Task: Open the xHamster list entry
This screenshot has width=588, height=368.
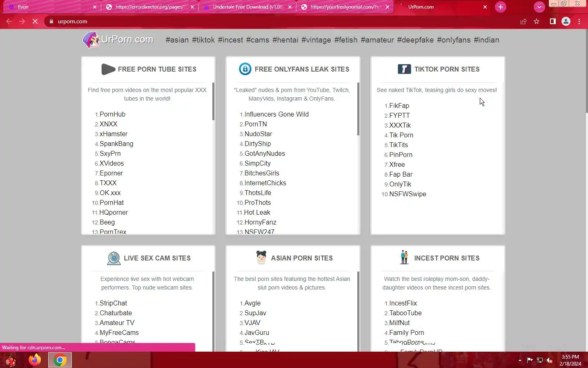Action: click(x=114, y=134)
